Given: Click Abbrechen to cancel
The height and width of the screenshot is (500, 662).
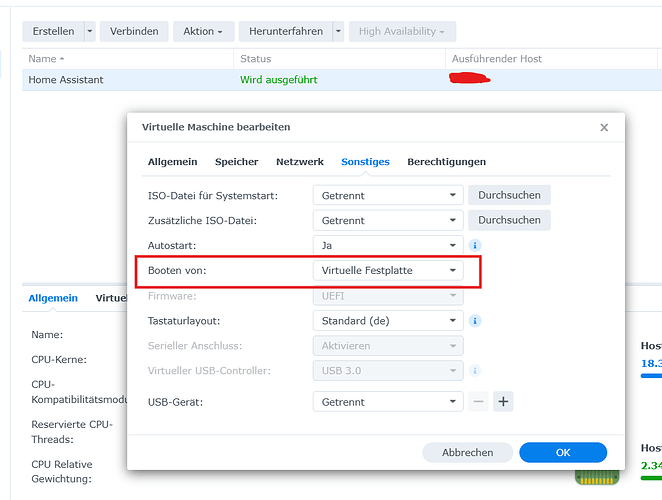Looking at the screenshot, I should [467, 452].
